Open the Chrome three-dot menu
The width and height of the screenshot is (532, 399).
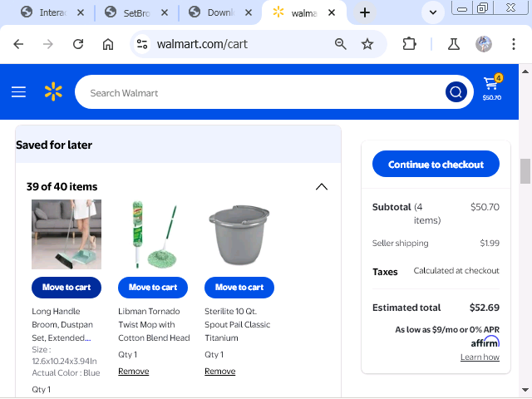(x=514, y=44)
